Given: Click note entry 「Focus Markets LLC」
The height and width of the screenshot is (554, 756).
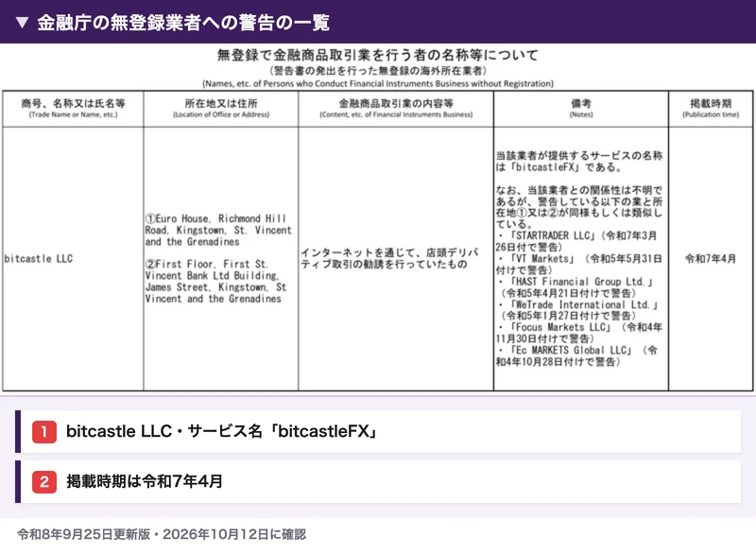Looking at the screenshot, I should point(579,333).
